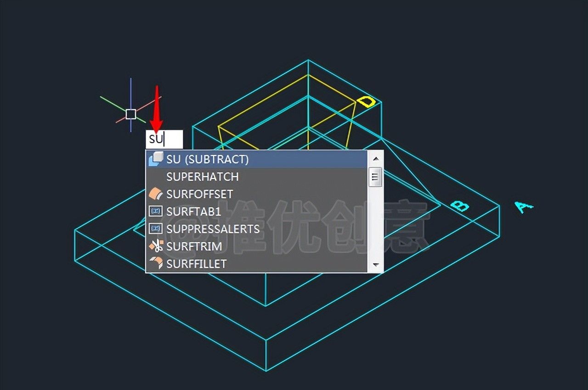Click the cyan A label in the drawing
The image size is (588, 390).
(524, 207)
